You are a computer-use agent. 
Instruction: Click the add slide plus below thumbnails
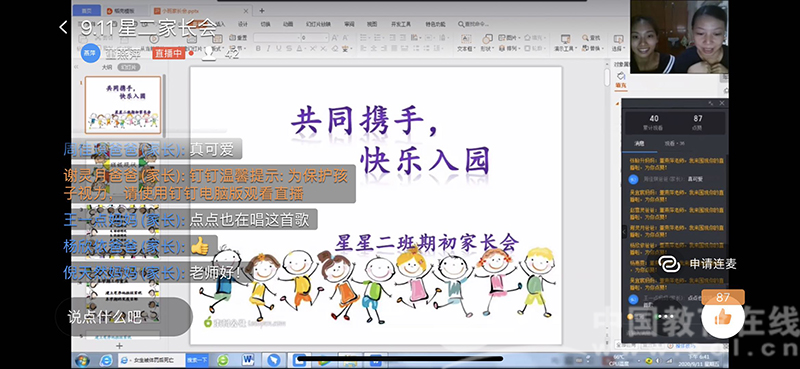tap(119, 346)
